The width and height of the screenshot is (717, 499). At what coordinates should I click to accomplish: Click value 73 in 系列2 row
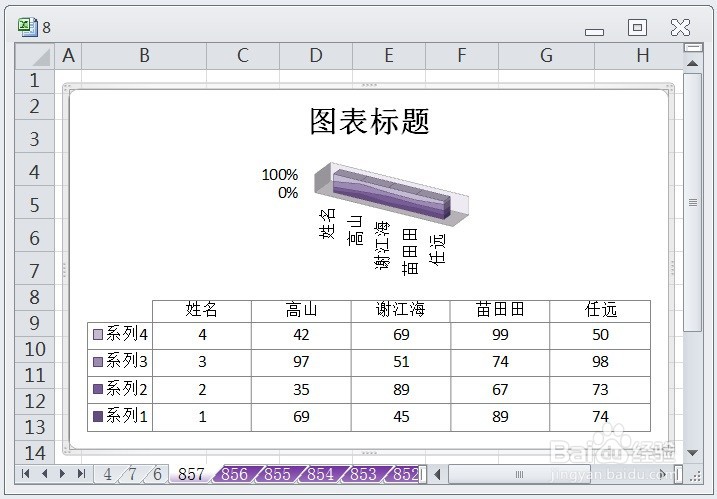600,389
